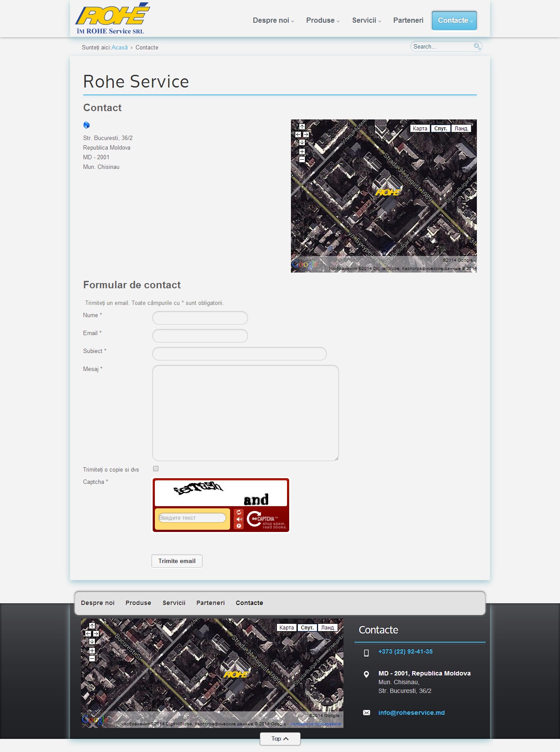Click the Trimite email button

[x=177, y=561]
